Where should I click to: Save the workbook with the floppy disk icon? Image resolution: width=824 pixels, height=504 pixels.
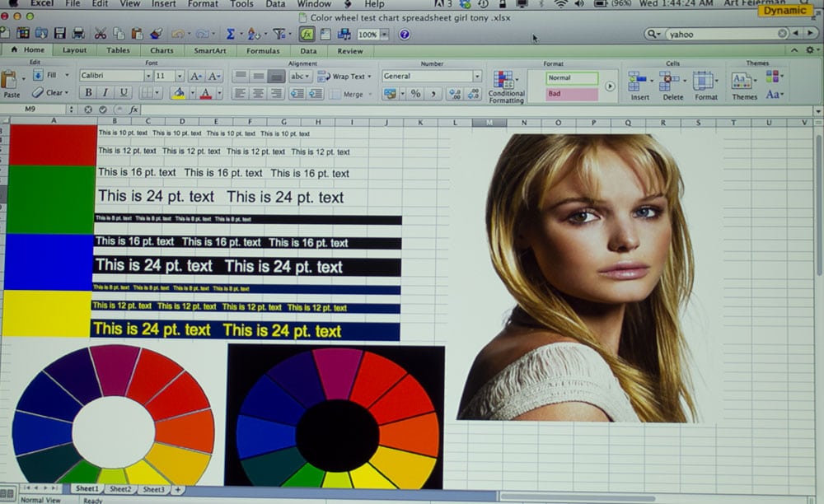(x=59, y=34)
